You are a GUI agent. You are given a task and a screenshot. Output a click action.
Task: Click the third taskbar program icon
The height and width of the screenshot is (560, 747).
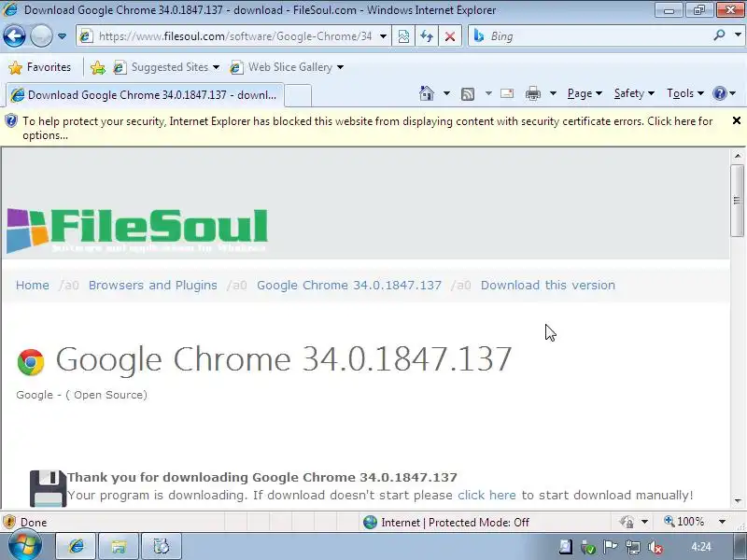pyautogui.click(x=162, y=546)
